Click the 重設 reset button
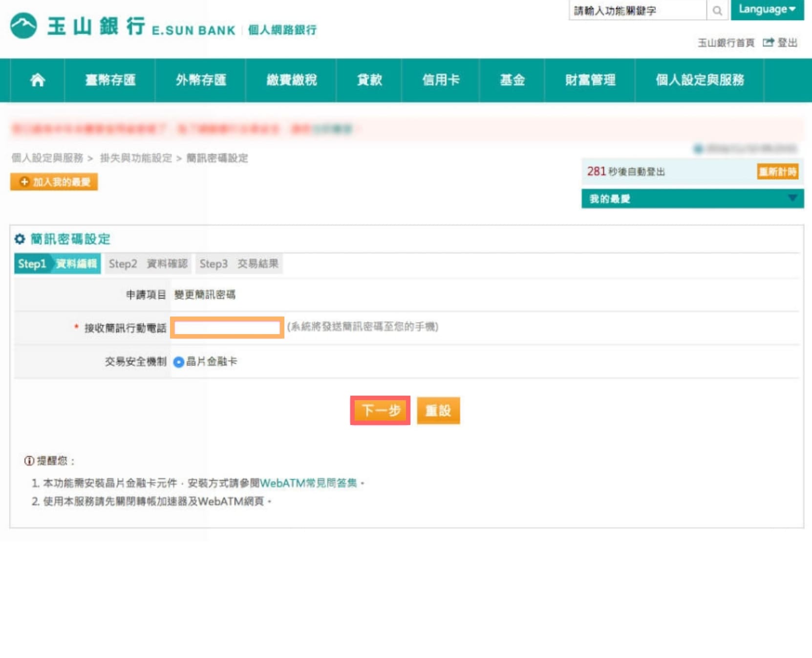This screenshot has width=812, height=658. (x=438, y=410)
